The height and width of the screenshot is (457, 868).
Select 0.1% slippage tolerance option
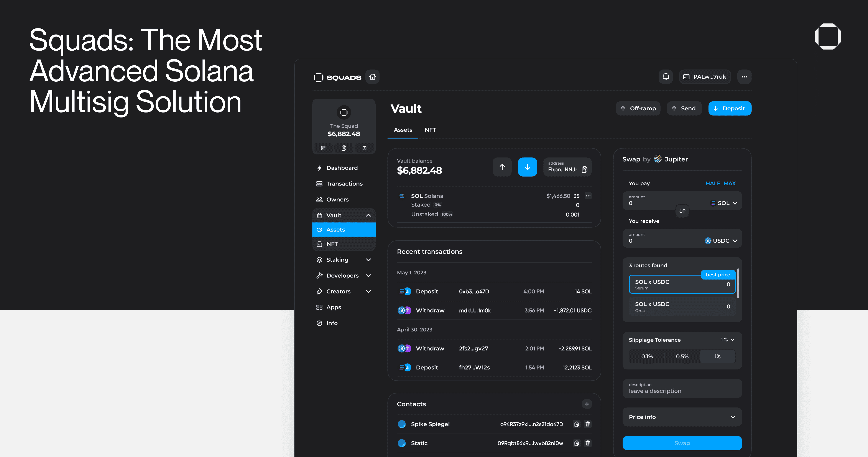point(647,356)
